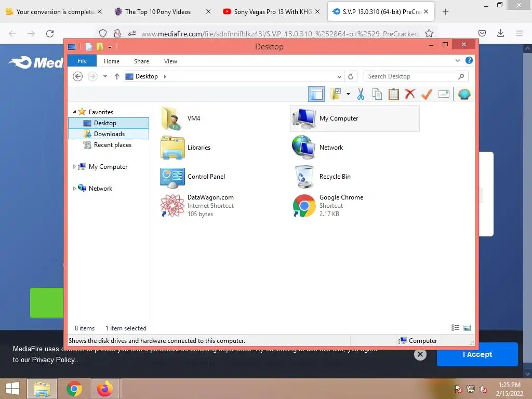
Task: Open Windows Start button
Action: coord(12,389)
